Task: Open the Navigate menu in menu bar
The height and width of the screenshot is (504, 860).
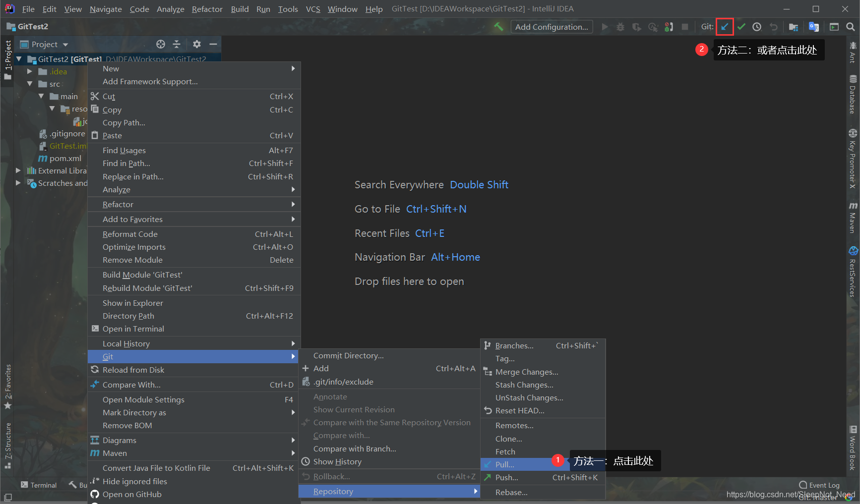Action: pos(106,9)
